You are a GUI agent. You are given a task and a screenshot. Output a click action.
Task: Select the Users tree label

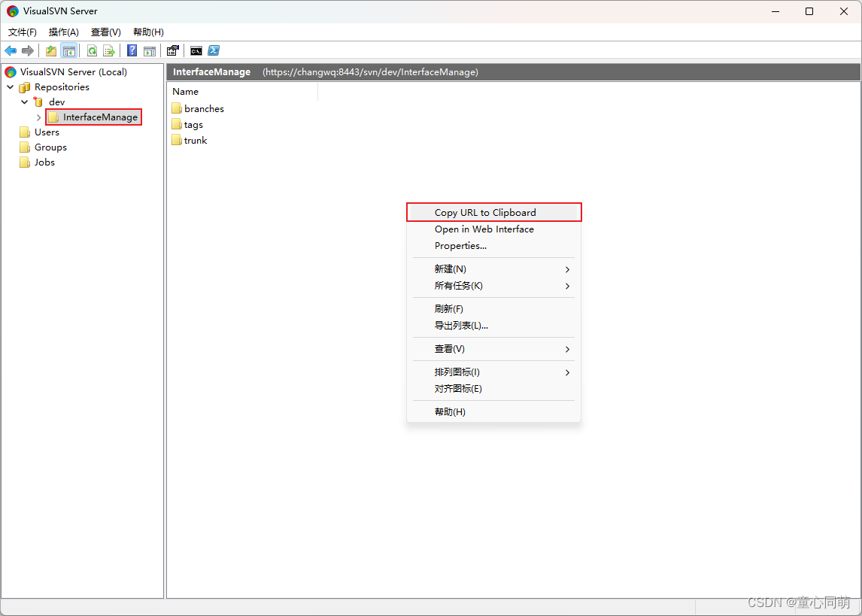(47, 132)
